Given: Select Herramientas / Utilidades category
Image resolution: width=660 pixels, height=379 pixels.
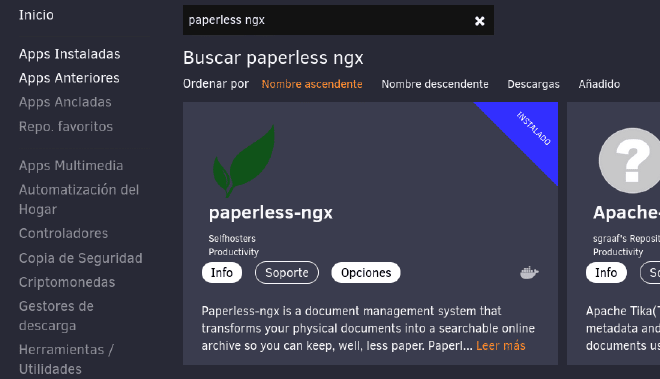Looking at the screenshot, I should pyautogui.click(x=67, y=359).
